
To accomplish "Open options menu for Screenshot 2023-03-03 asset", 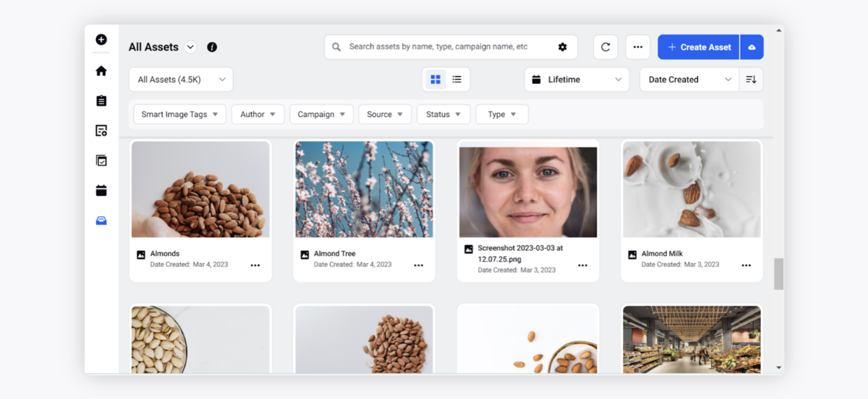I will (582, 265).
